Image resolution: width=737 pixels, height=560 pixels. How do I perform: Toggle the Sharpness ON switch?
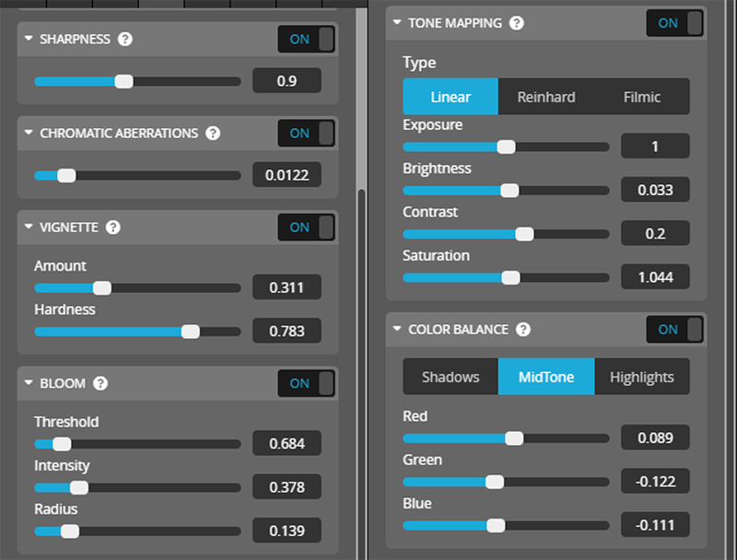pos(307,40)
